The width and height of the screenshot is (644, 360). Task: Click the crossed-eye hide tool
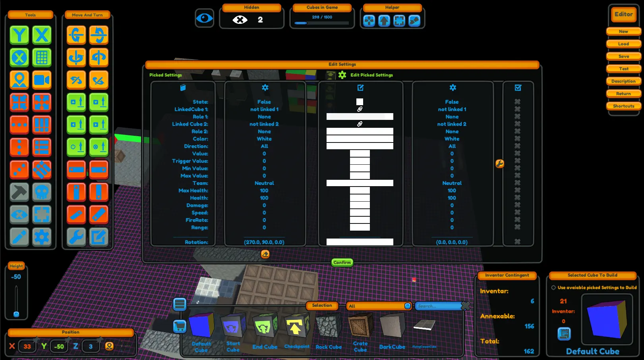coord(19,215)
